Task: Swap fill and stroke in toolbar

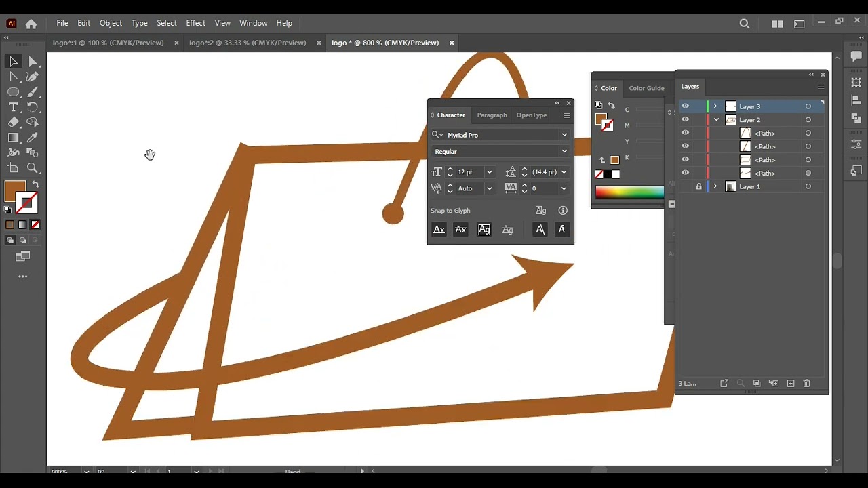Action: (x=35, y=184)
